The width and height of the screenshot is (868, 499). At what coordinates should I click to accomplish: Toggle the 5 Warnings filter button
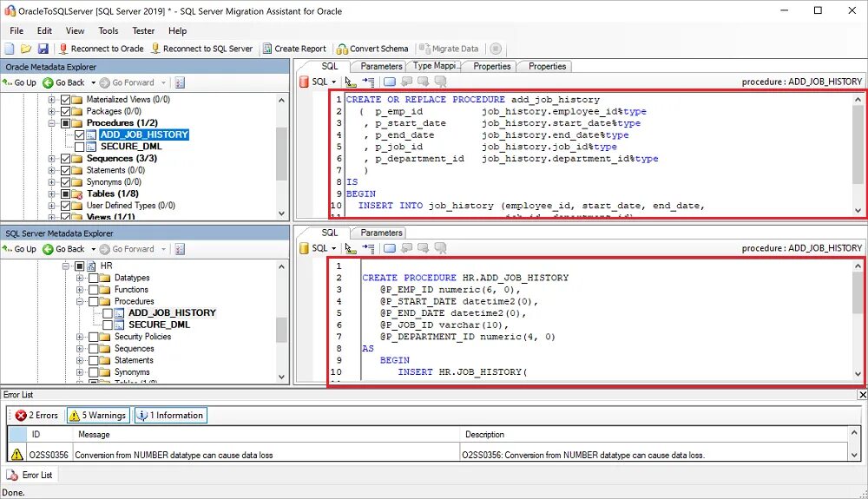[99, 416]
